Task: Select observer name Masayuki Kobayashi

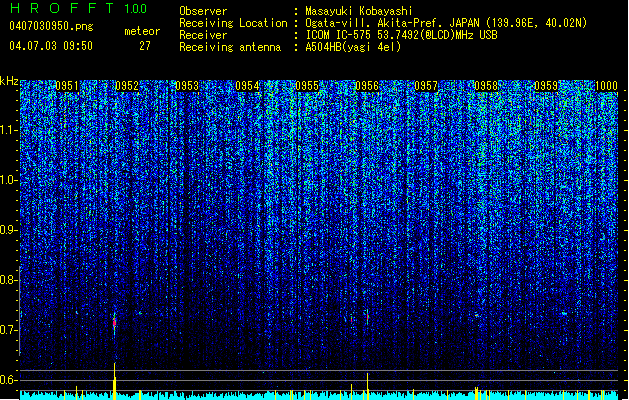Action: point(359,11)
